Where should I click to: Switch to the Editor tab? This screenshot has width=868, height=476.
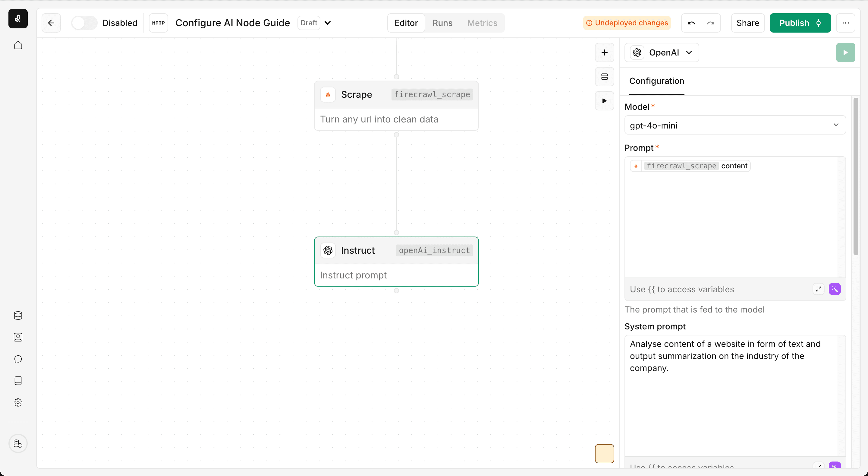point(406,23)
